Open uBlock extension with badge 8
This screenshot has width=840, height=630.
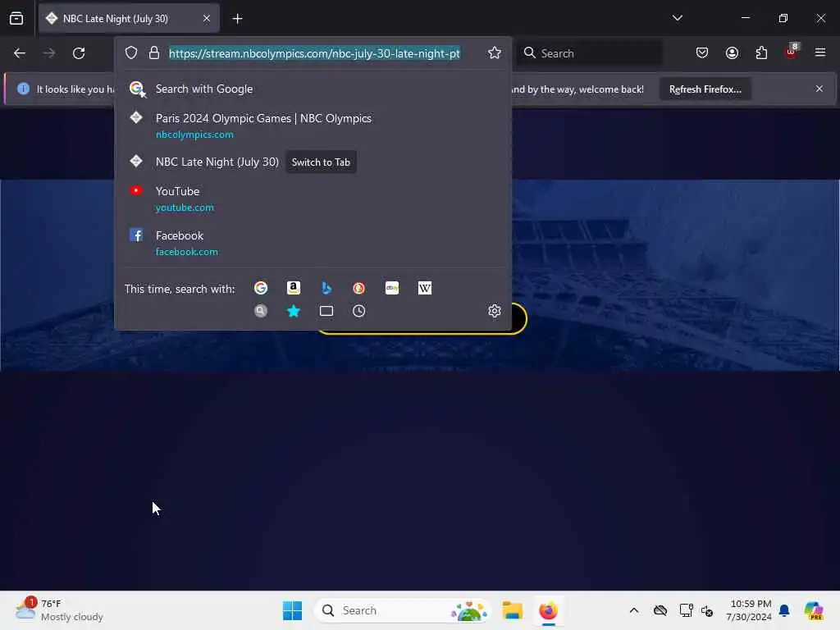pyautogui.click(x=792, y=52)
